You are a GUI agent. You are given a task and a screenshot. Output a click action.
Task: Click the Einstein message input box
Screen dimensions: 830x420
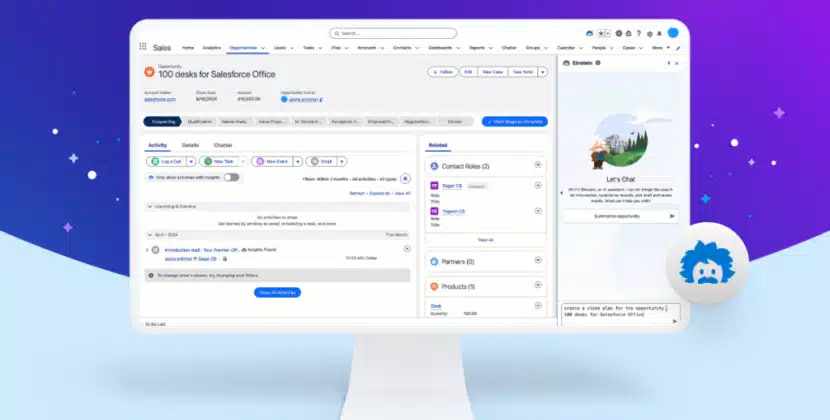(x=620, y=314)
